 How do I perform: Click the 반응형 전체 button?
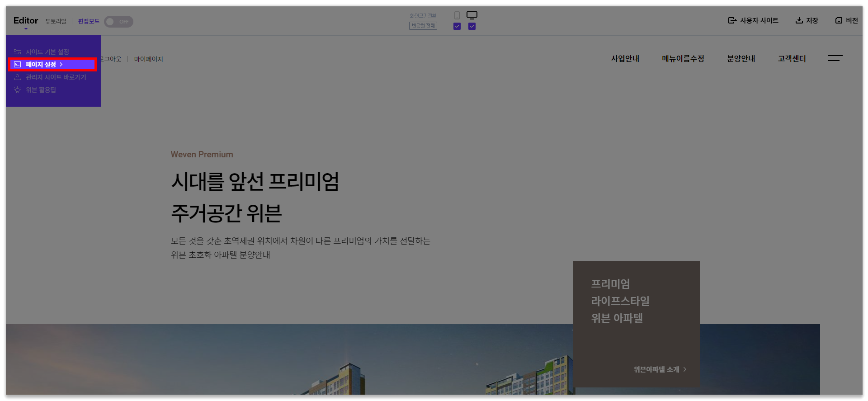(423, 26)
